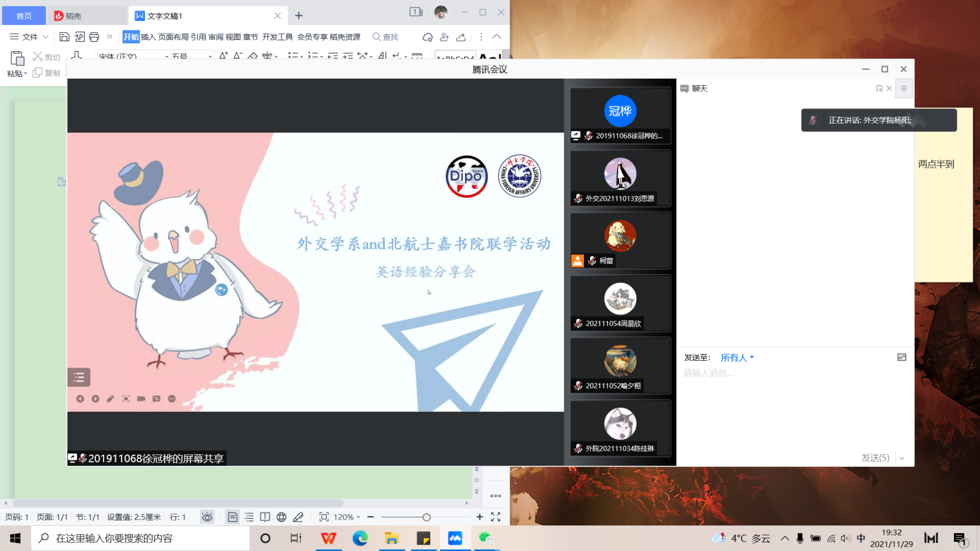Open the 插入 ribbon tab
The width and height of the screenshot is (980, 551).
pos(148,37)
